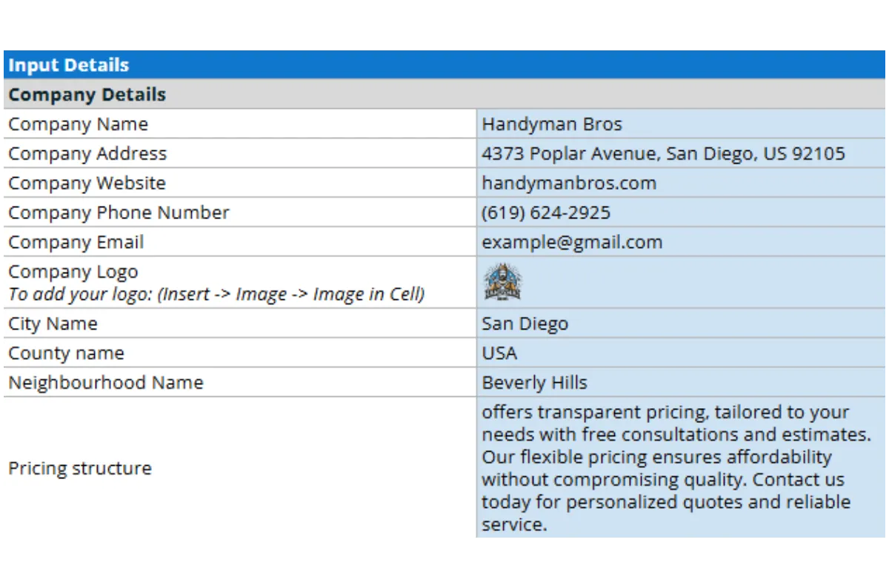Viewport: 889px width, 588px height.
Task: Click the pricing structure description text cell
Action: [x=682, y=468]
